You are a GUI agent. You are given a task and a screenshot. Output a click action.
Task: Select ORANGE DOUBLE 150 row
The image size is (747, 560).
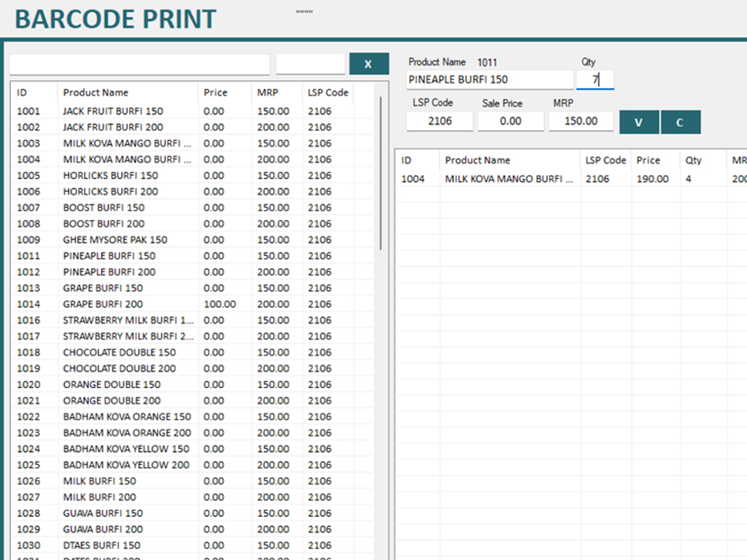click(x=192, y=384)
